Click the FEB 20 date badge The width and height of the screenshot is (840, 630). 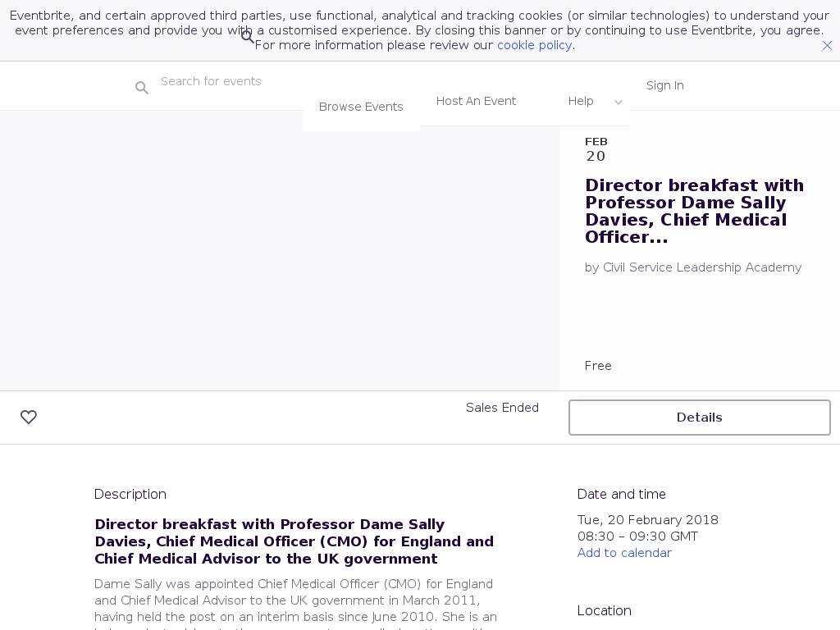(596, 149)
